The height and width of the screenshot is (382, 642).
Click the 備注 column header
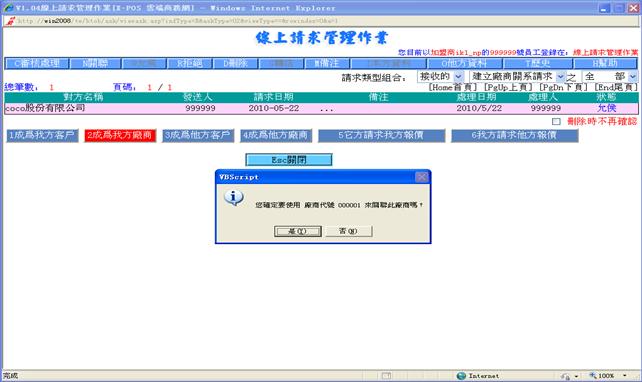(378, 97)
